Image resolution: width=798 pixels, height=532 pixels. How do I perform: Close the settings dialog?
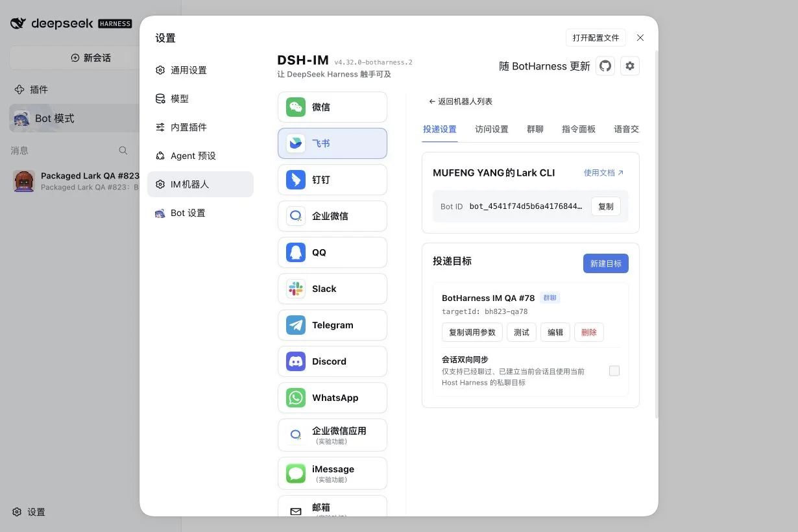click(640, 38)
